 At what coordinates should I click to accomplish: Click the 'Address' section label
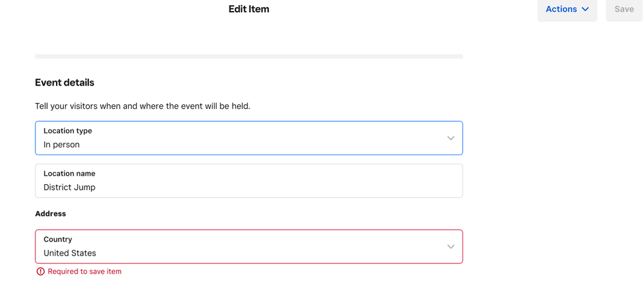(50, 214)
